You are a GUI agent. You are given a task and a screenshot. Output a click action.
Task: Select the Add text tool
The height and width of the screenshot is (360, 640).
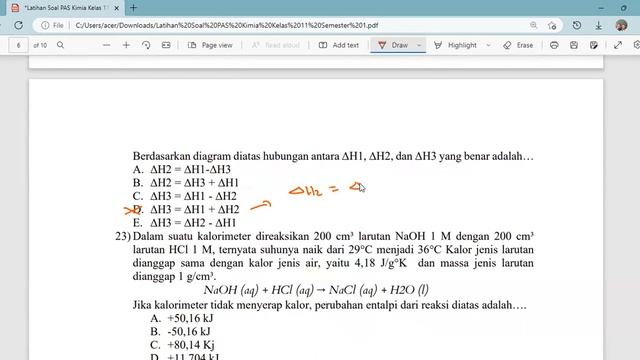point(339,45)
